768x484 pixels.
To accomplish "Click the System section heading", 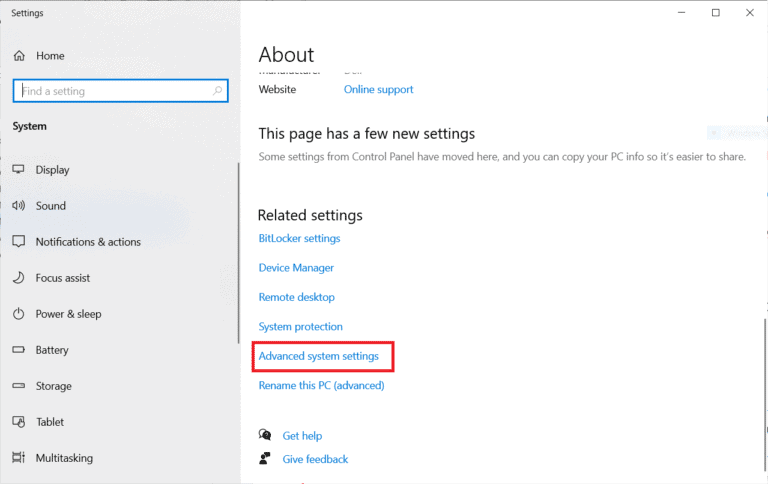I will coord(29,126).
